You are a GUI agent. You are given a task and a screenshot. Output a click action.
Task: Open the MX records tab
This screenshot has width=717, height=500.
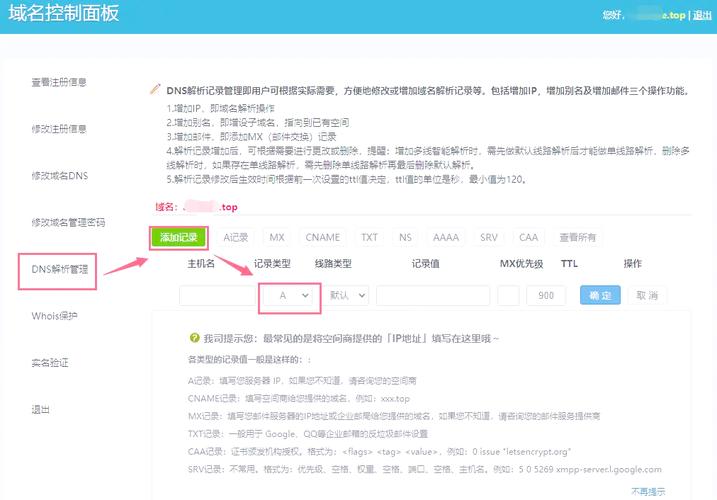tap(277, 237)
